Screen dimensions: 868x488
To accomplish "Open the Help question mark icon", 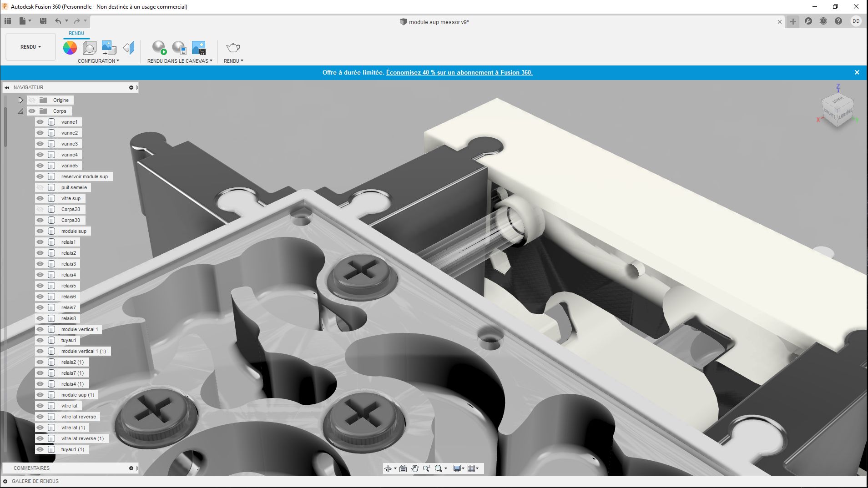I will click(838, 21).
